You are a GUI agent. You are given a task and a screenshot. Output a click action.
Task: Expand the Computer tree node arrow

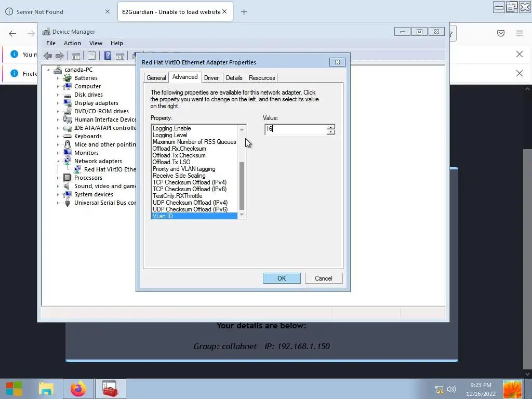(58, 87)
